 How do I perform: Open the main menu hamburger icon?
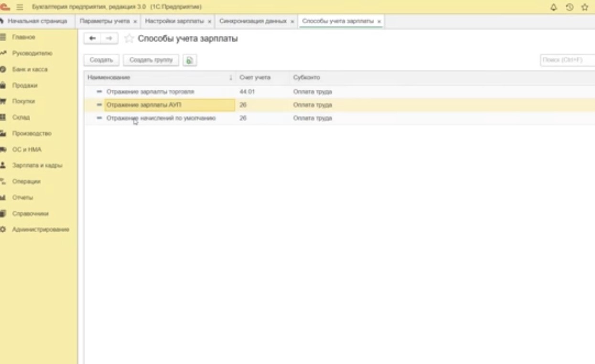coord(20,7)
